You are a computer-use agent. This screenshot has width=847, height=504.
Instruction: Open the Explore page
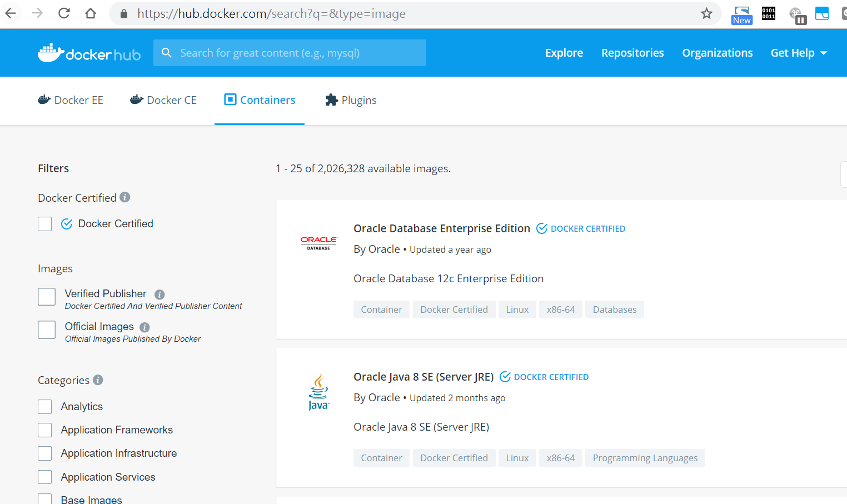[x=564, y=53]
